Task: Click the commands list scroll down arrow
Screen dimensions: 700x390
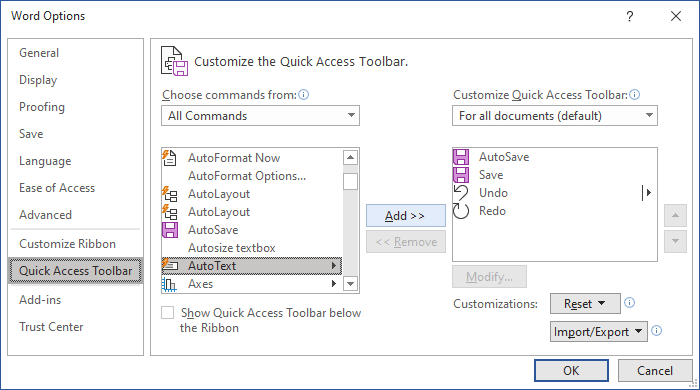Action: (350, 284)
